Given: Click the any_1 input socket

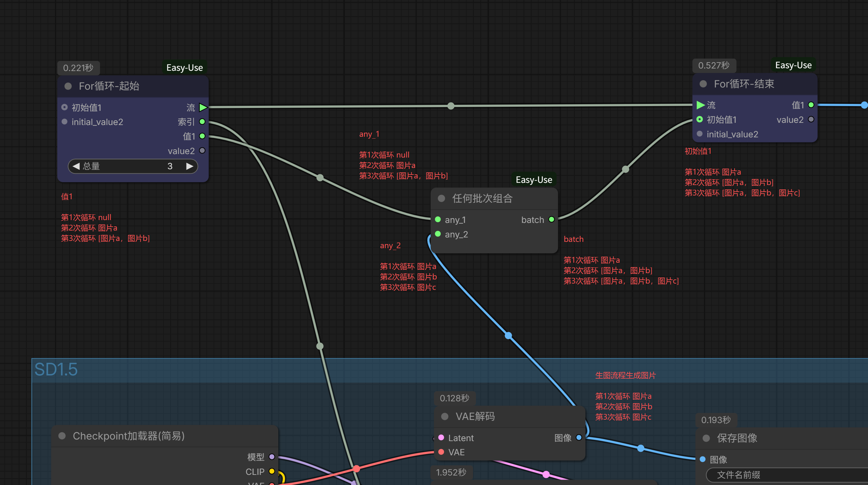Looking at the screenshot, I should [x=438, y=219].
